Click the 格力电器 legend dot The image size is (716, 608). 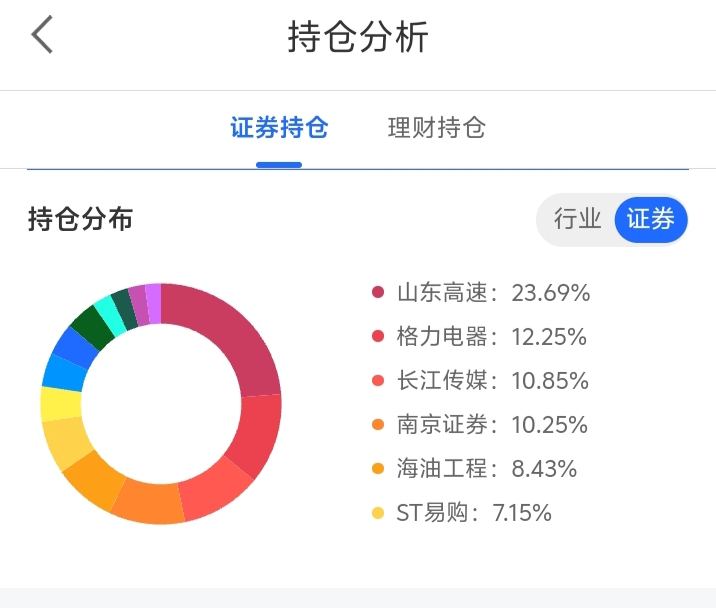tap(378, 337)
